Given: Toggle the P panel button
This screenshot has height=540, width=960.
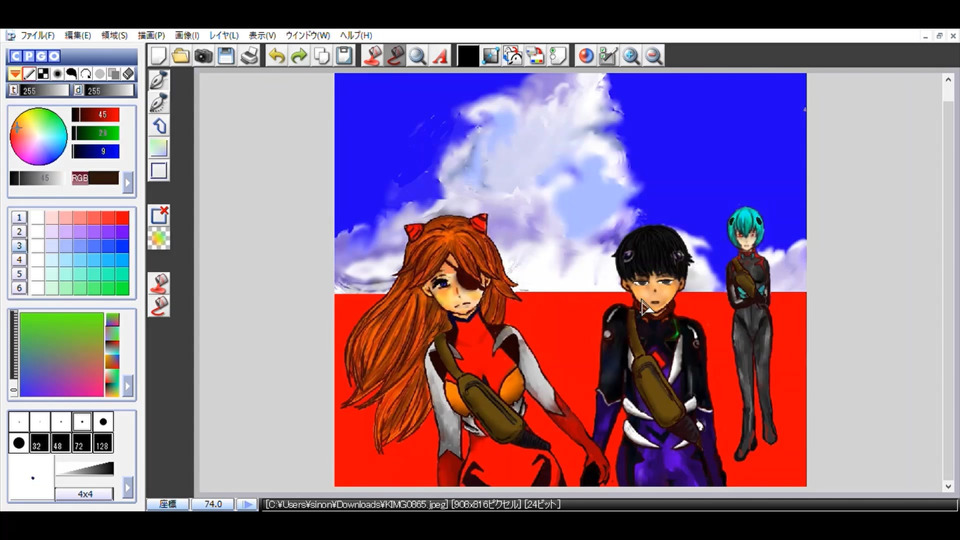Looking at the screenshot, I should [x=28, y=56].
